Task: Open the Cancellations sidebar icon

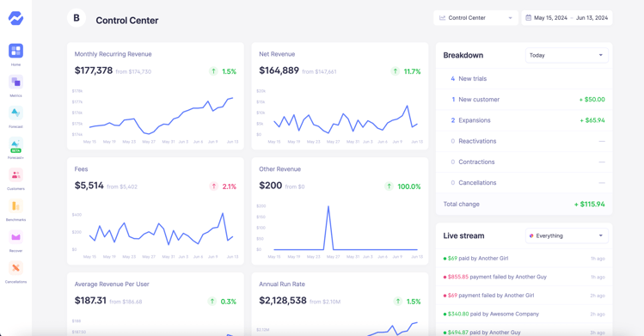Action: pyautogui.click(x=15, y=268)
